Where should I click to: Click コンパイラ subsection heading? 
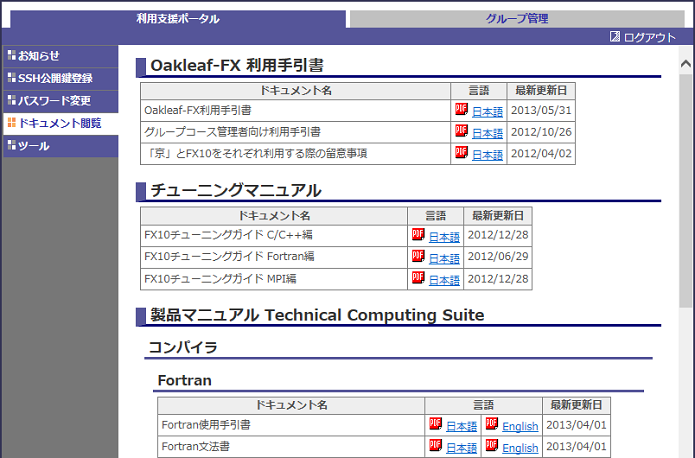coord(183,347)
